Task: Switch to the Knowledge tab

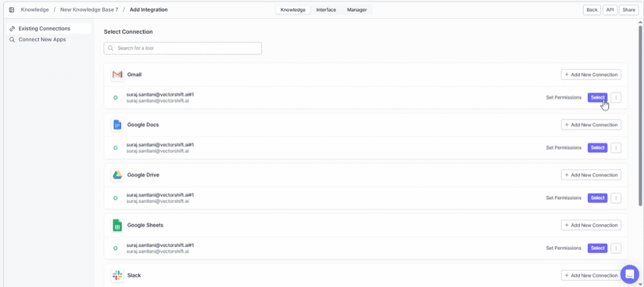Action: click(x=293, y=10)
